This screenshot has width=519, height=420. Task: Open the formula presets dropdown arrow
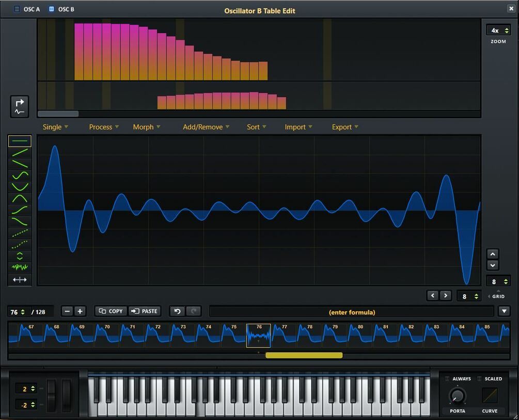tap(504, 311)
